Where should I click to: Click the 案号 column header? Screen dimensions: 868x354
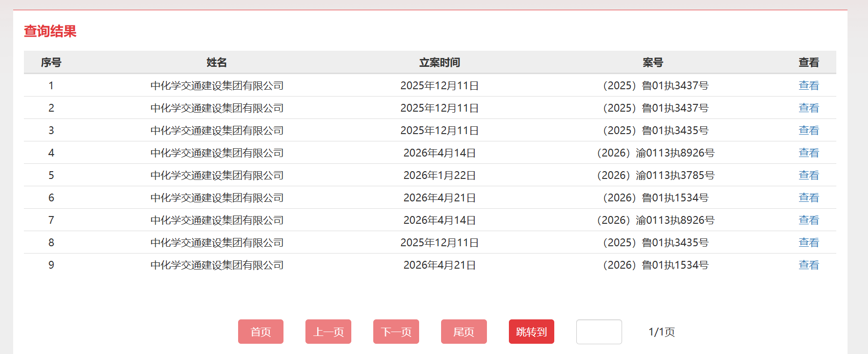(x=652, y=62)
